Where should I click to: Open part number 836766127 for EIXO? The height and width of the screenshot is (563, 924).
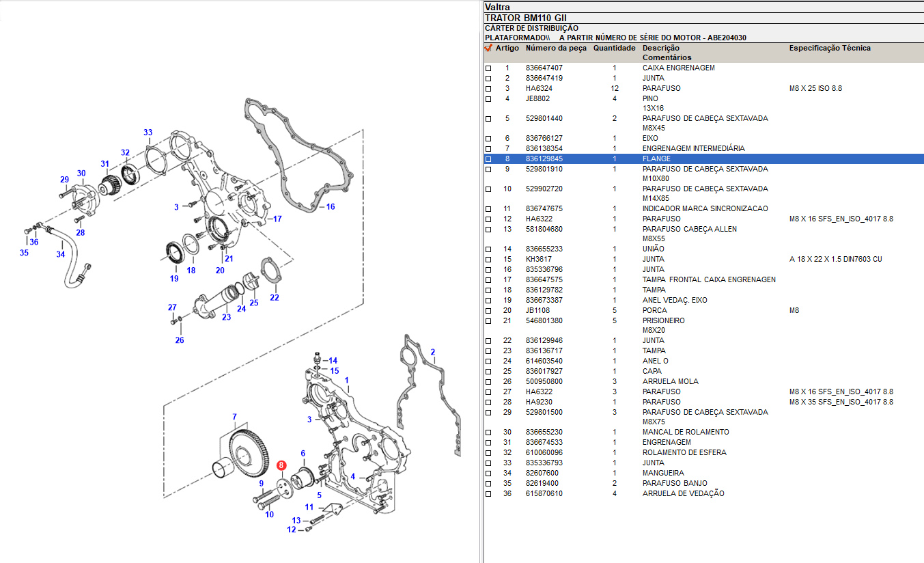[544, 139]
